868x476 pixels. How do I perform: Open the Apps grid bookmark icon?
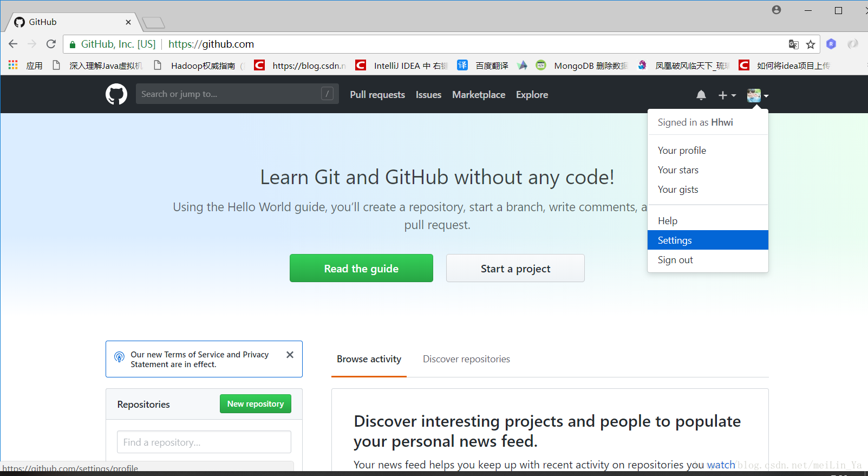(13, 65)
